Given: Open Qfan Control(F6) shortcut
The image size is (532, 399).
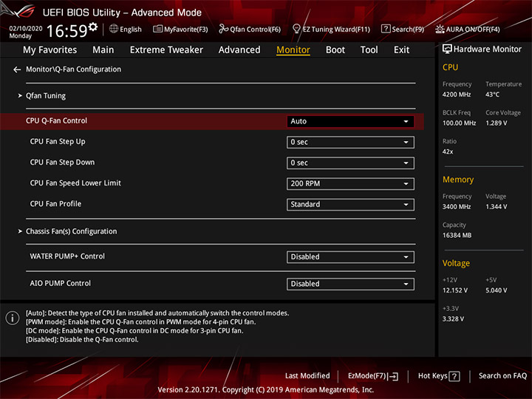Looking at the screenshot, I should 255,30.
